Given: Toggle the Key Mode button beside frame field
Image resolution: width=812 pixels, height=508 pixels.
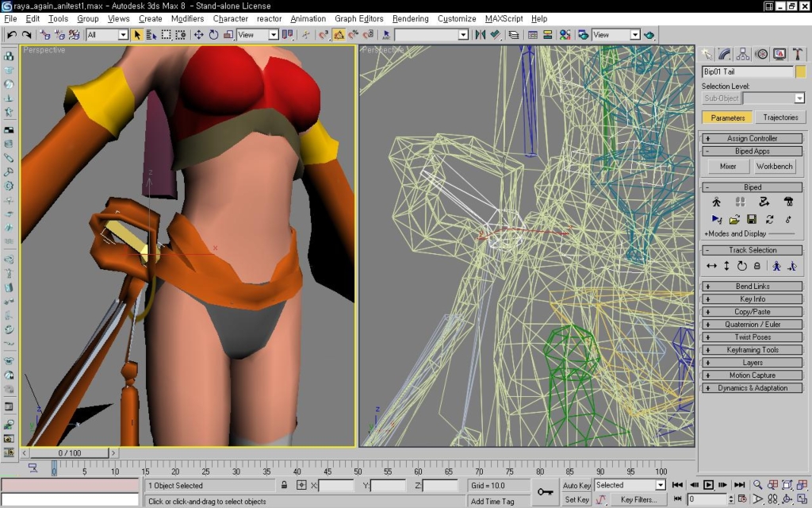Looking at the screenshot, I should point(677,499).
